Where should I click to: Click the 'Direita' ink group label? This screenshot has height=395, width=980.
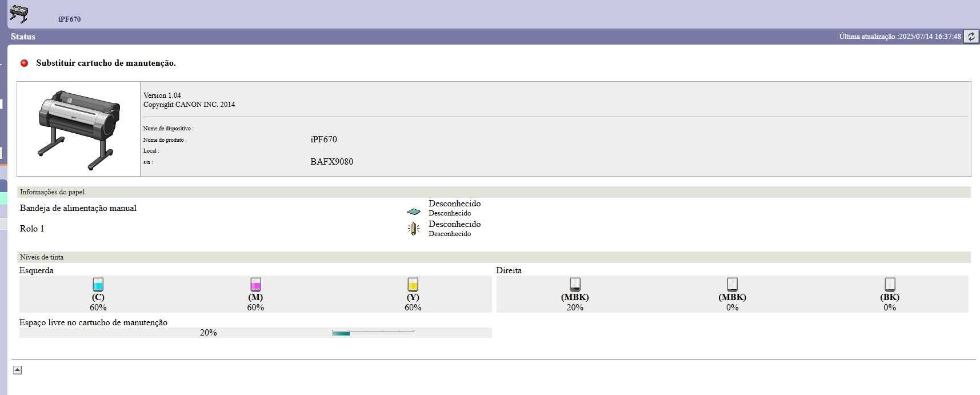pos(509,270)
